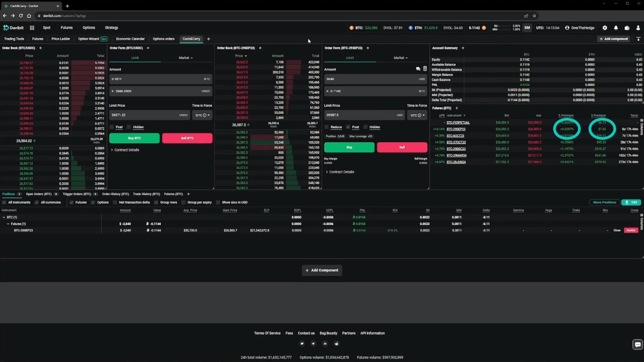
Task: Open the calculator icon in BTC-29SEP23 order form
Action: tap(425, 69)
